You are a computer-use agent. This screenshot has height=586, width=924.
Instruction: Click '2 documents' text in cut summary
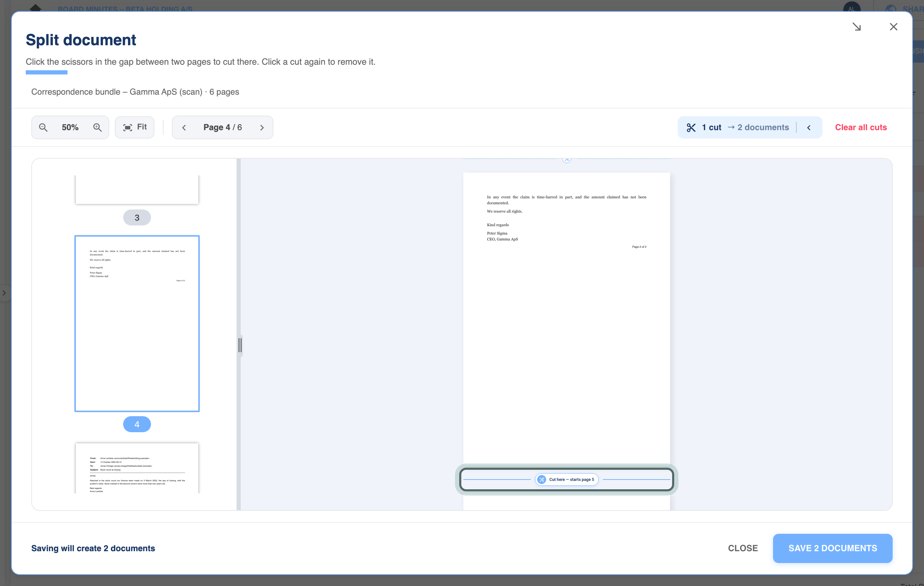(x=763, y=127)
